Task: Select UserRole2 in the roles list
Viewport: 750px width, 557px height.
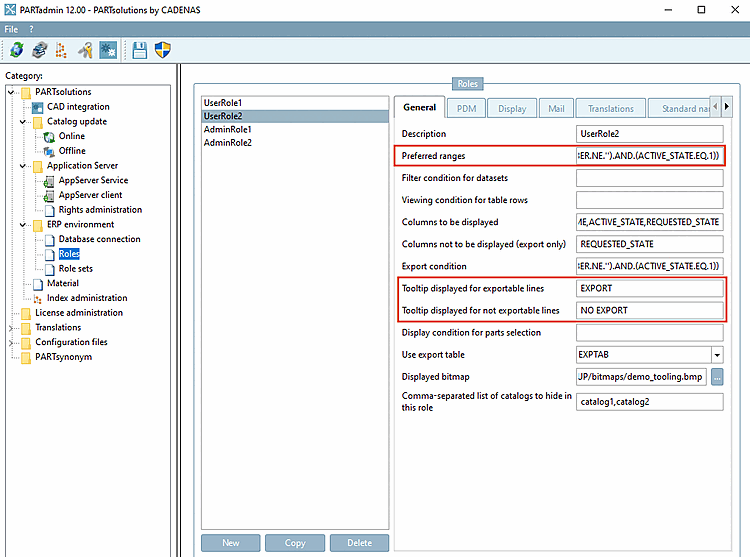Action: click(295, 116)
